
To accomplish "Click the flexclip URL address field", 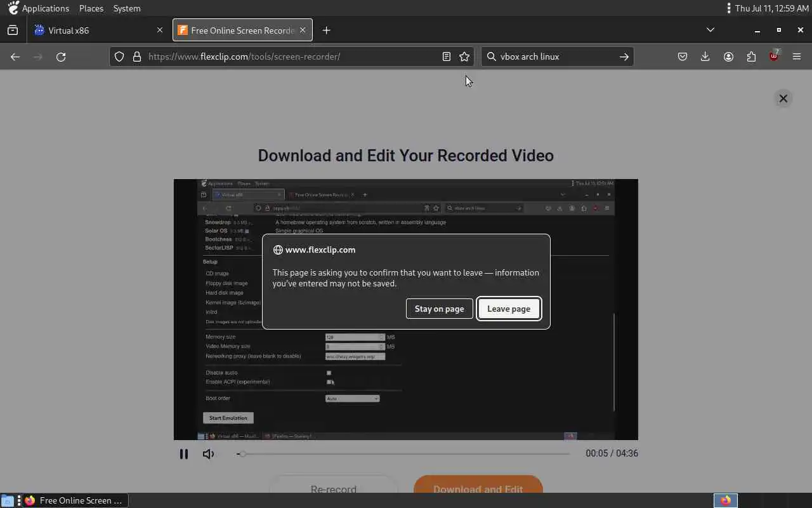I will (292, 57).
